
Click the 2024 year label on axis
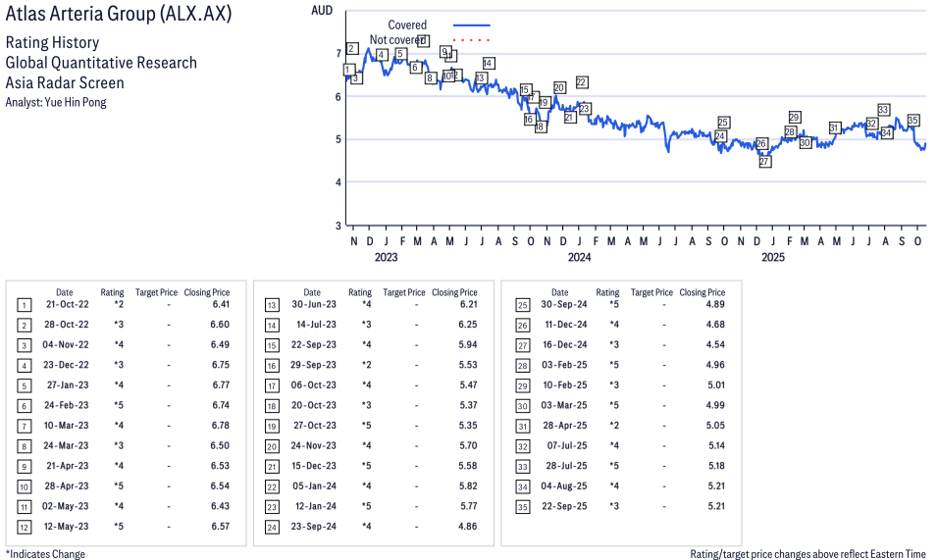579,258
